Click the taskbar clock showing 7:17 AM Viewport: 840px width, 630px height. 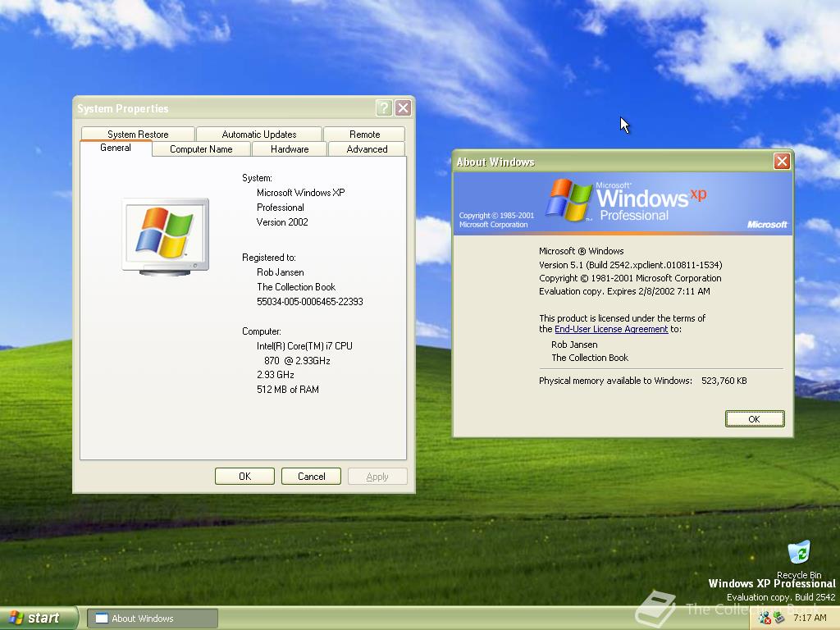tap(810, 618)
